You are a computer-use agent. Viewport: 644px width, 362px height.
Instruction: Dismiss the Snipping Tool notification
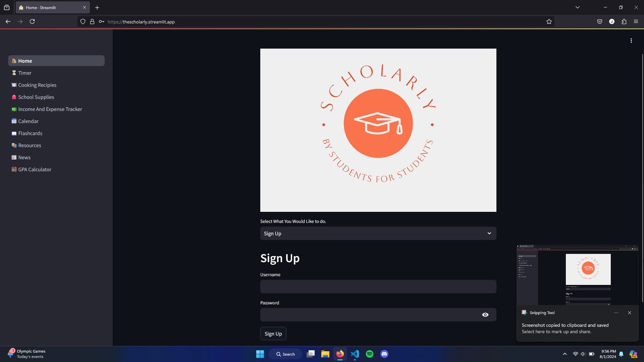630,313
